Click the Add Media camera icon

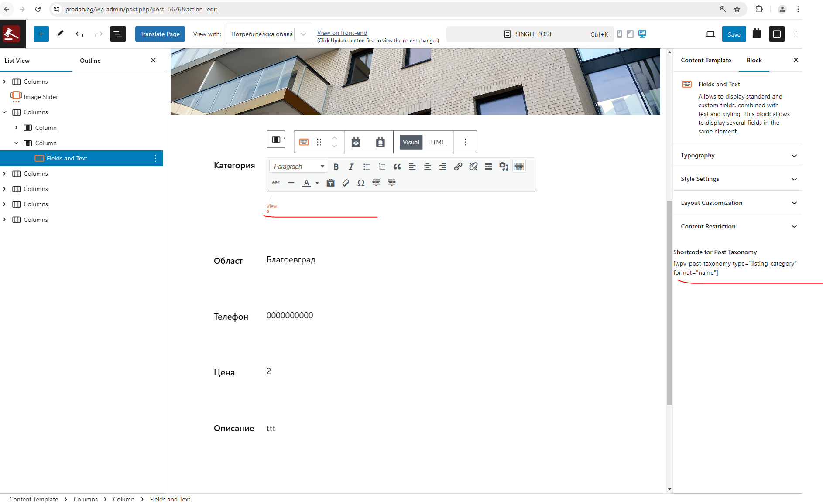[504, 167]
